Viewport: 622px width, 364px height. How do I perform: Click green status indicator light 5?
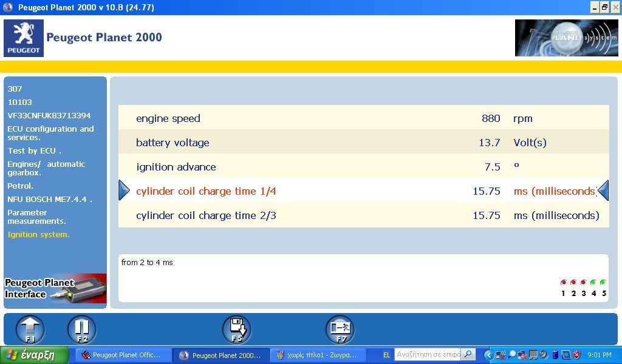pos(603,283)
